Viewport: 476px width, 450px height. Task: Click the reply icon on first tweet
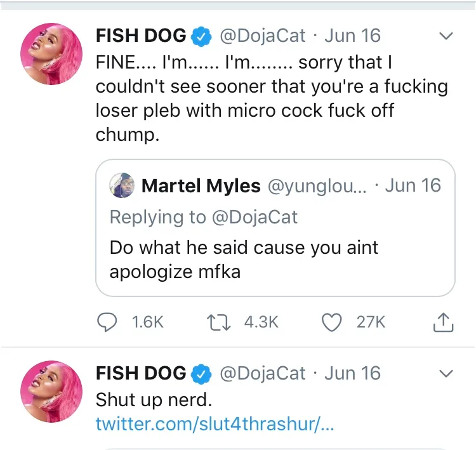106,322
